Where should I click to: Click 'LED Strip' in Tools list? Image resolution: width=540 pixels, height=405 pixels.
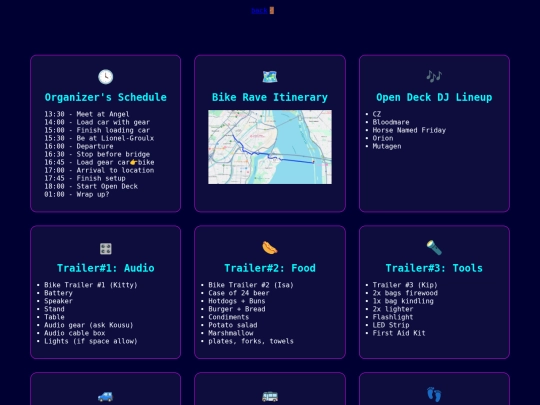tap(391, 325)
